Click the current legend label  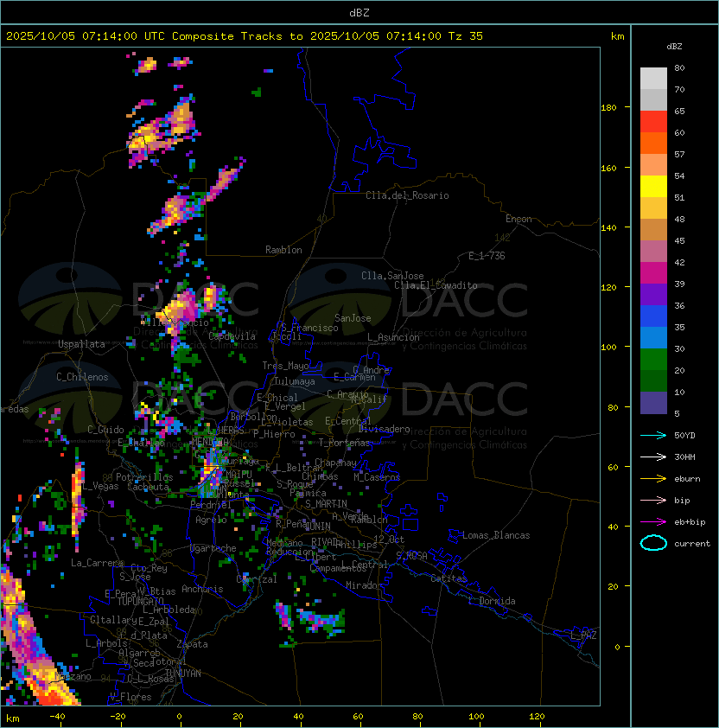(x=692, y=544)
